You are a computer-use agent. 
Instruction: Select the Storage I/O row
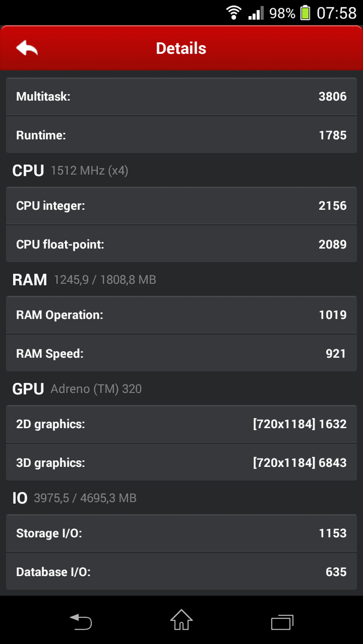click(181, 534)
